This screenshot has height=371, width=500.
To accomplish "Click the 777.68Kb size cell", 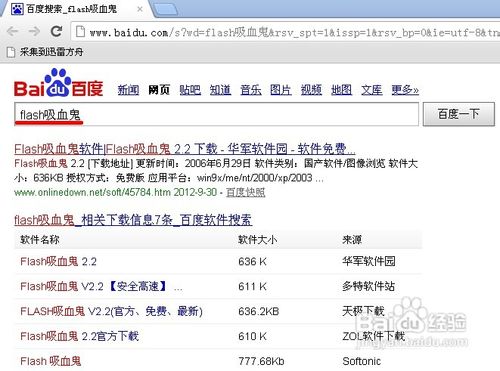I will (261, 361).
